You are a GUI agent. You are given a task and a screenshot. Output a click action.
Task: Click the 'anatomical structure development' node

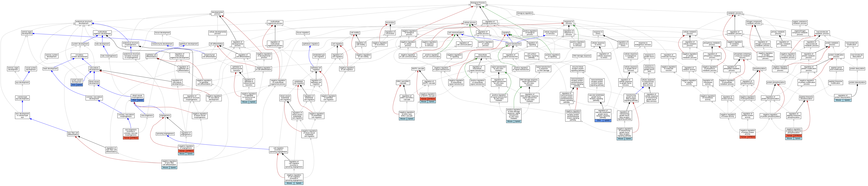[84, 23]
